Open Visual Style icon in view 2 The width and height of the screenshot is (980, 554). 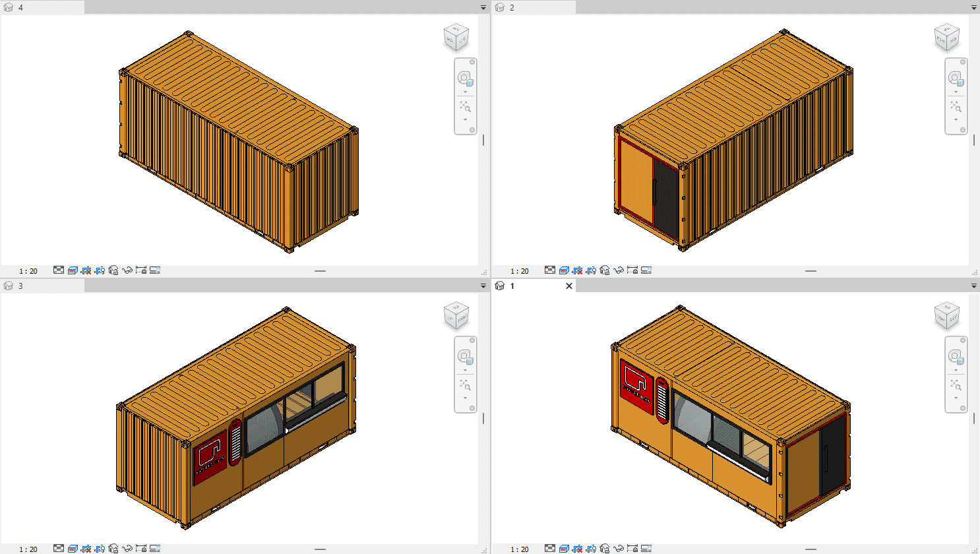coord(564,270)
